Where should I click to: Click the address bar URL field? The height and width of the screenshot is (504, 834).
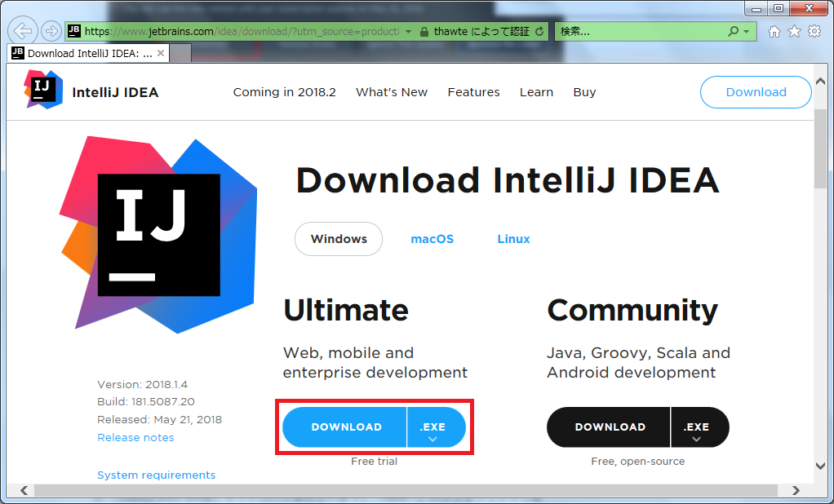[242, 32]
